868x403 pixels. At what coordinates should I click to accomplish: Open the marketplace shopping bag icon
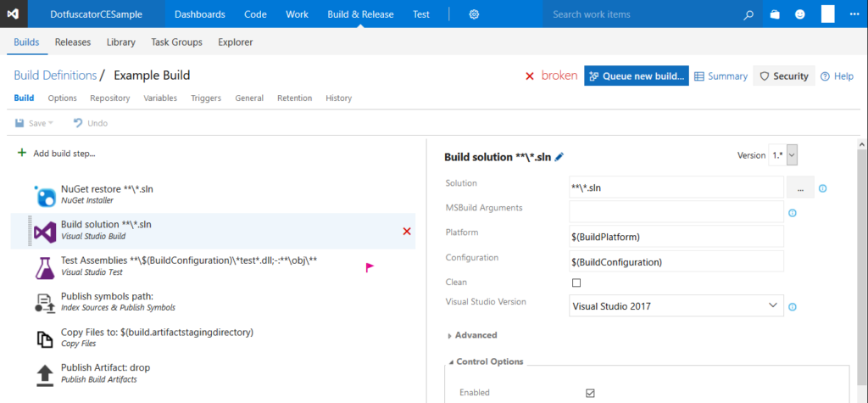(775, 14)
